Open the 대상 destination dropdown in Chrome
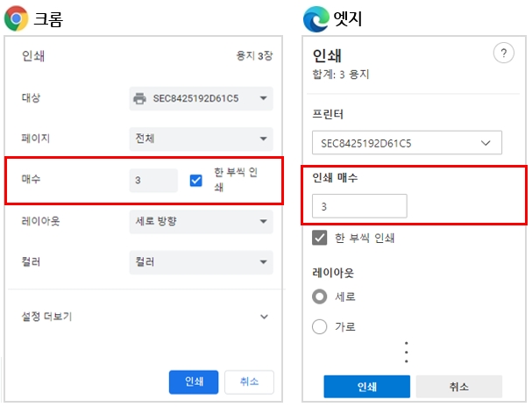 click(x=201, y=98)
